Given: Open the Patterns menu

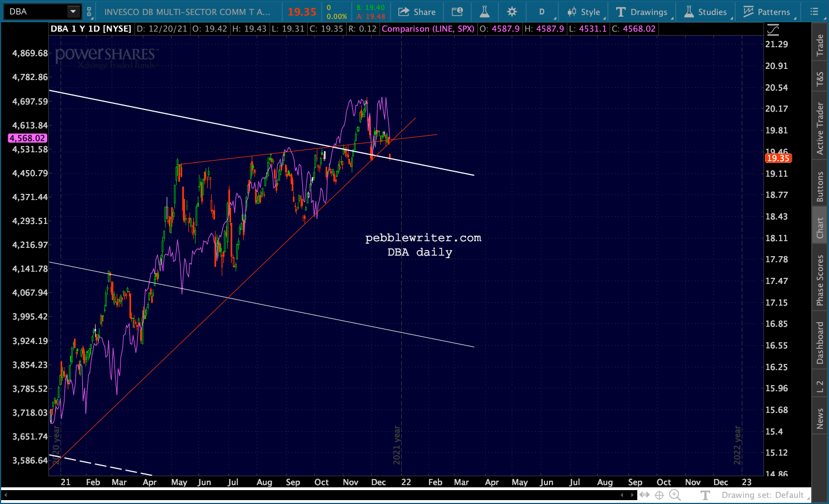Looking at the screenshot, I should pyautogui.click(x=767, y=12).
